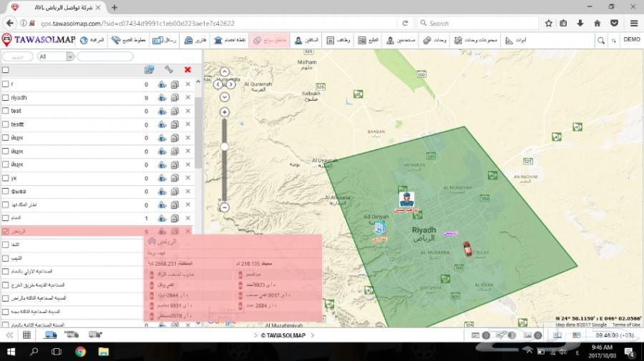The width and height of the screenshot is (644, 361).
Task: Click the list header units display icon
Action: (x=149, y=70)
